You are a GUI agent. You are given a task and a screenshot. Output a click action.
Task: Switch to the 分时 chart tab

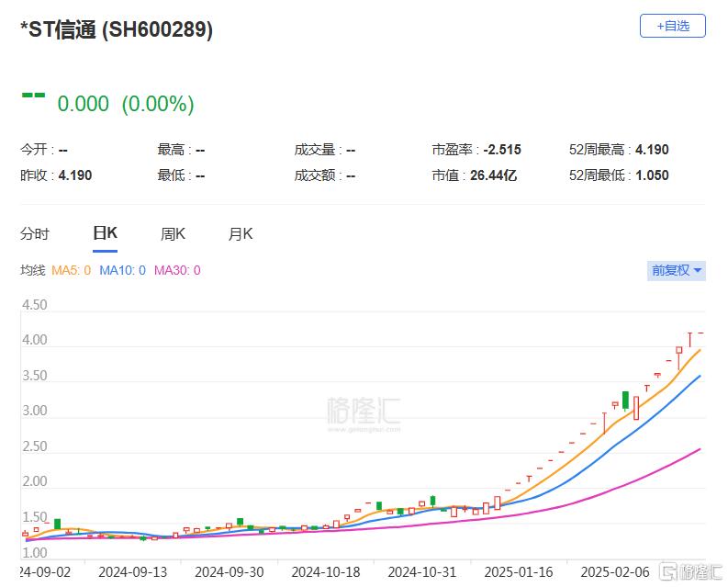pos(35,233)
